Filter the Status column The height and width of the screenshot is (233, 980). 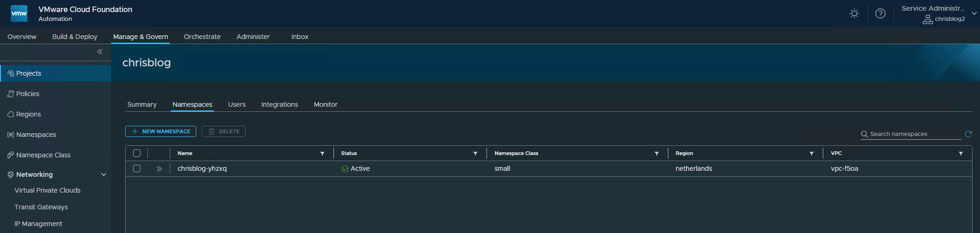475,154
